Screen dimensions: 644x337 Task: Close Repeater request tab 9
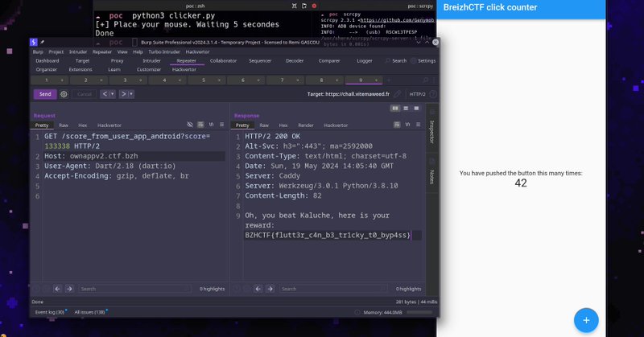click(x=376, y=80)
